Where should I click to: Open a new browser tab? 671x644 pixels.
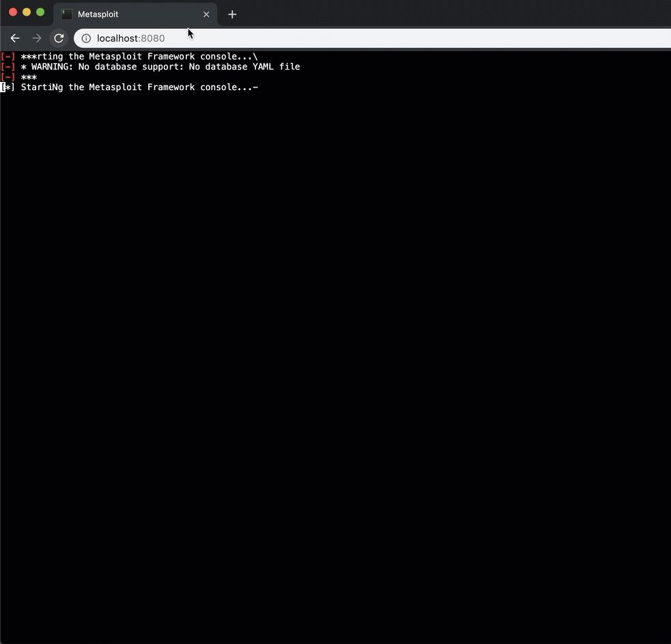click(x=232, y=14)
